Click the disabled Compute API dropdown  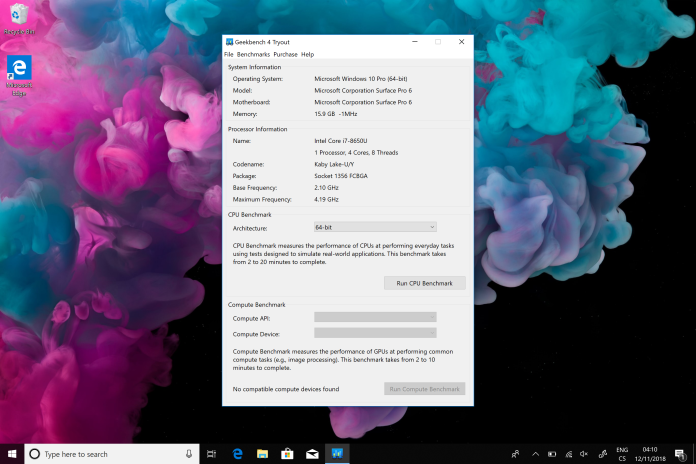[x=375, y=317]
